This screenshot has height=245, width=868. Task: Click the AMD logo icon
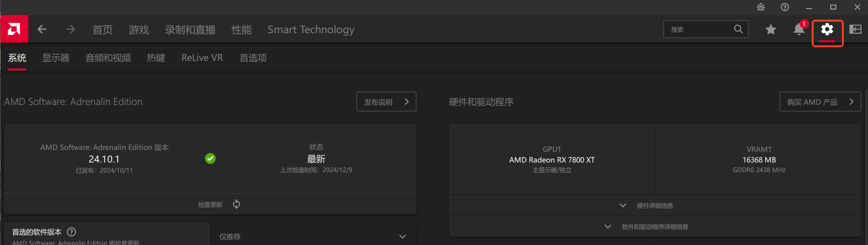14,29
